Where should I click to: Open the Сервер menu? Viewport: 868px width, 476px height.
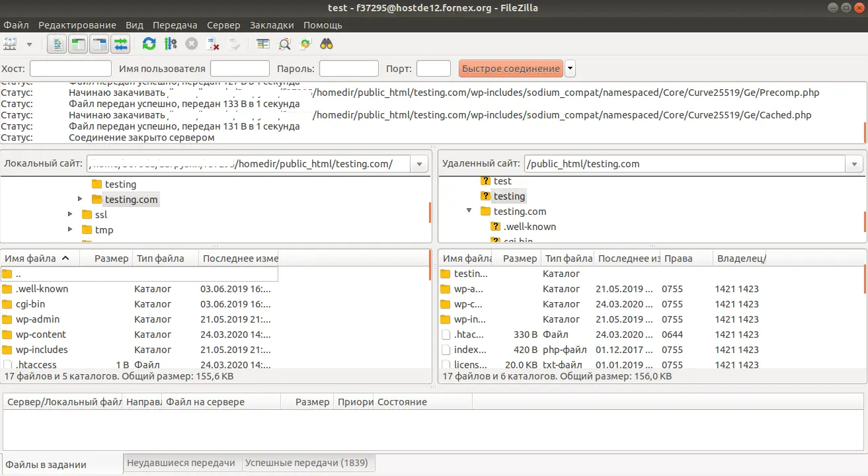coord(223,24)
